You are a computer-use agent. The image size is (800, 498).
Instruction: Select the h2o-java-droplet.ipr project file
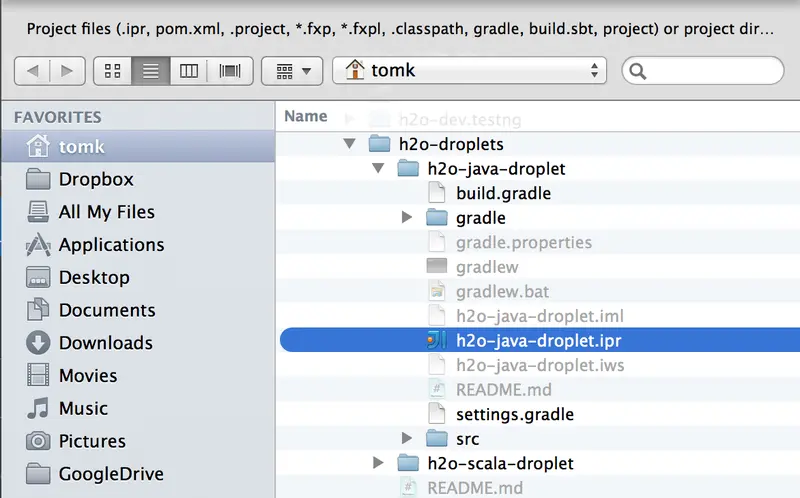pos(540,340)
